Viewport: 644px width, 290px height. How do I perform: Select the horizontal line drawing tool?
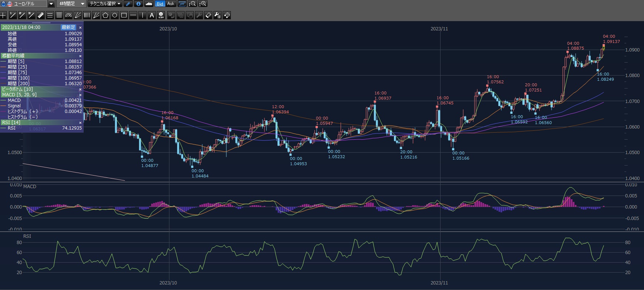pos(133,15)
